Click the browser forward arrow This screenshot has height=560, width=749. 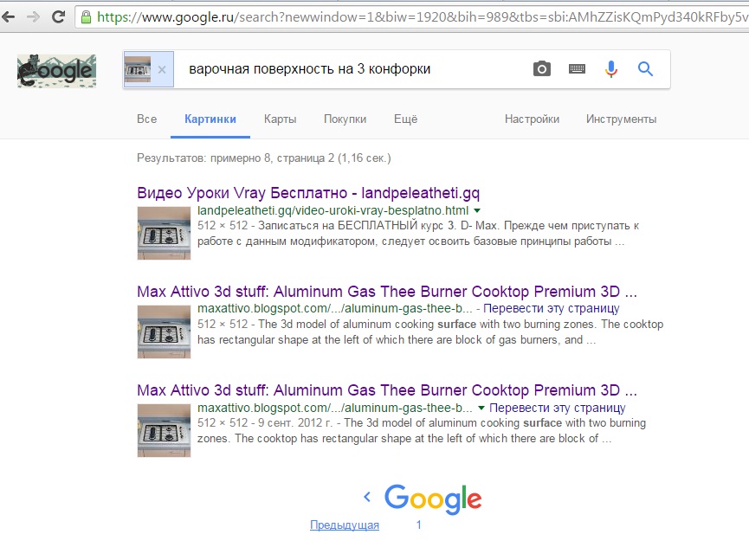point(34,17)
